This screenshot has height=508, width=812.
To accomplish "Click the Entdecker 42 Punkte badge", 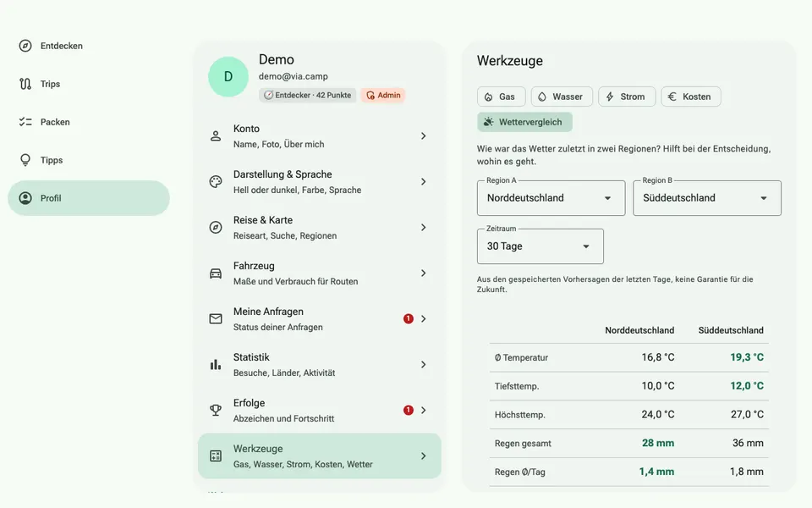I will pyautogui.click(x=308, y=96).
